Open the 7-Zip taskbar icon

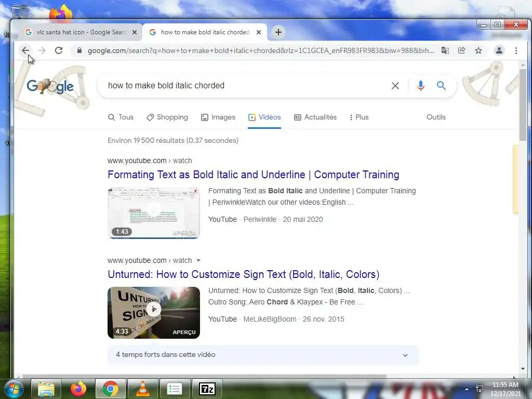pos(207,389)
